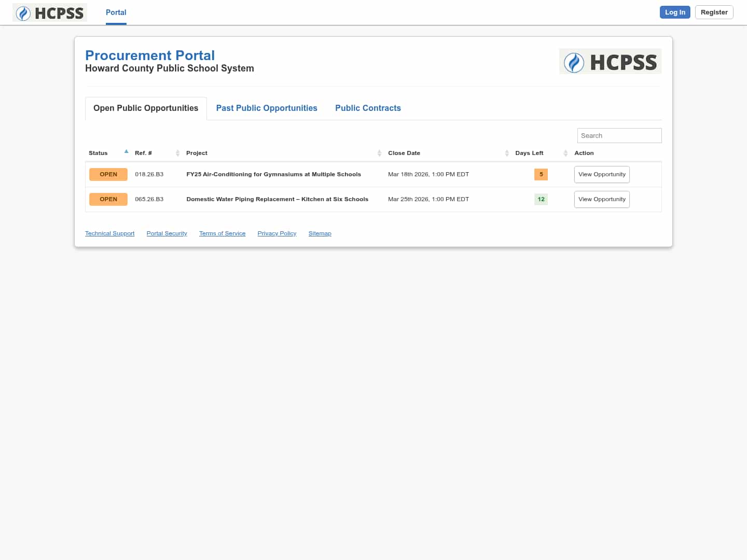
Task: Click the HCPSS logo in the top navigation bar
Action: (49, 12)
